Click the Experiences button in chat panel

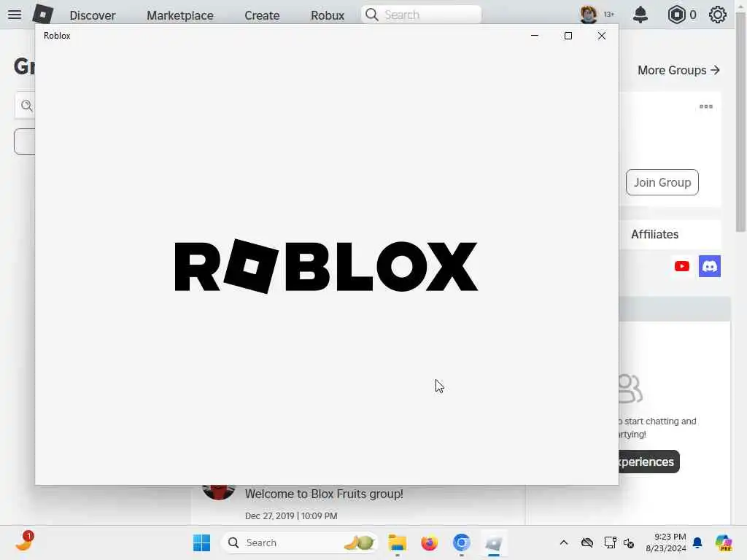[649, 462]
